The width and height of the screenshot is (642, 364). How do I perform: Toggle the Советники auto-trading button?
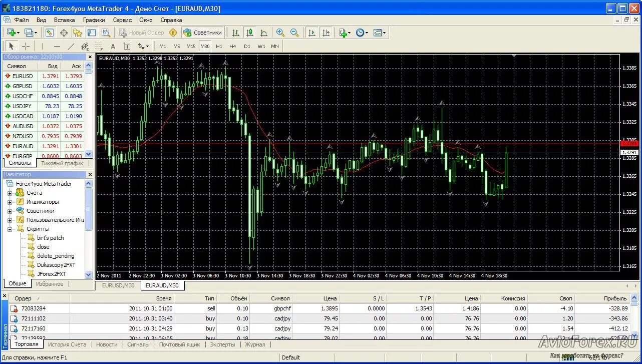pos(203,33)
